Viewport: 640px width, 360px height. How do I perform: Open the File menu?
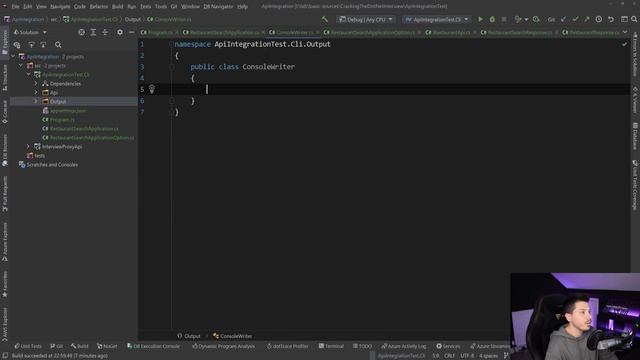point(15,7)
